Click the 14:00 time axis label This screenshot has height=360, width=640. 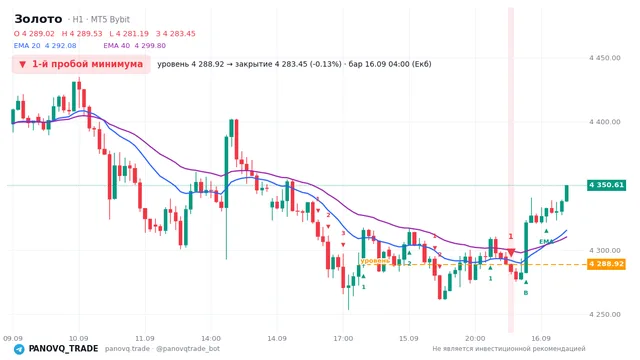211,338
